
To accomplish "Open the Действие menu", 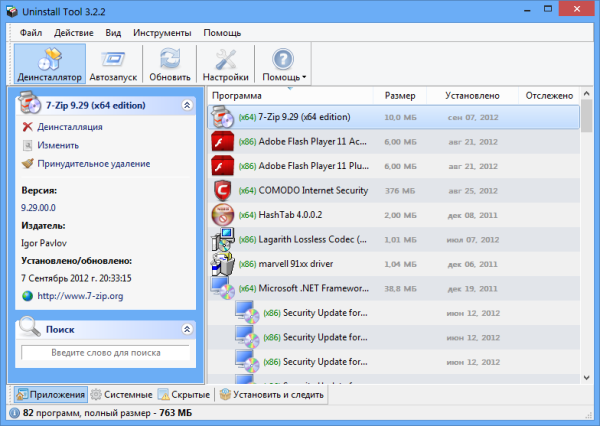I will point(73,33).
